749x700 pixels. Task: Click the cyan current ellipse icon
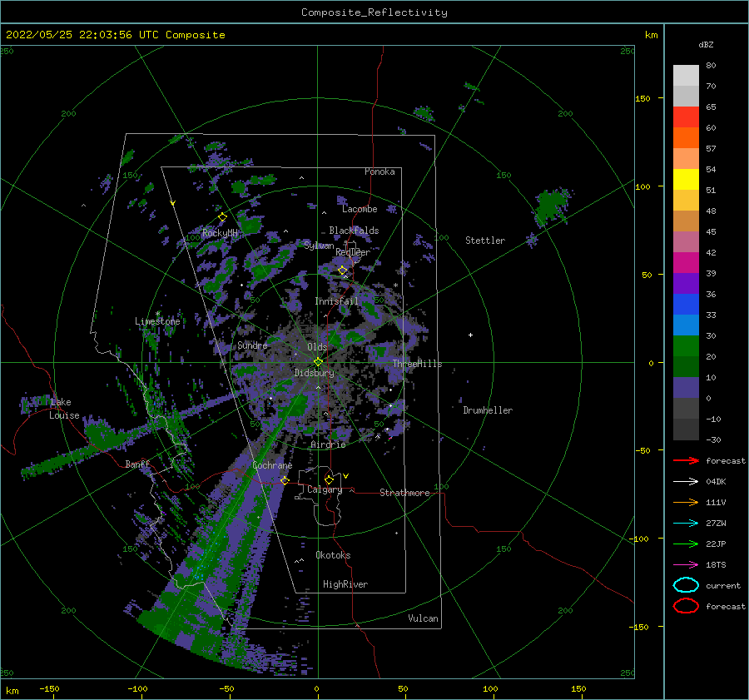[686, 585]
